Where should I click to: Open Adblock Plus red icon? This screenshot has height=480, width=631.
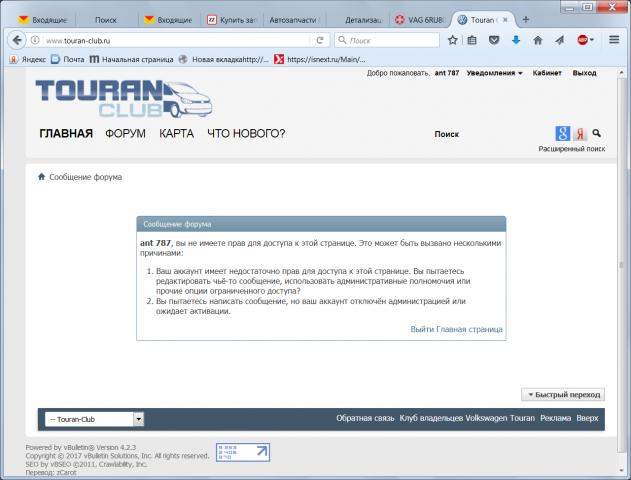[582, 40]
